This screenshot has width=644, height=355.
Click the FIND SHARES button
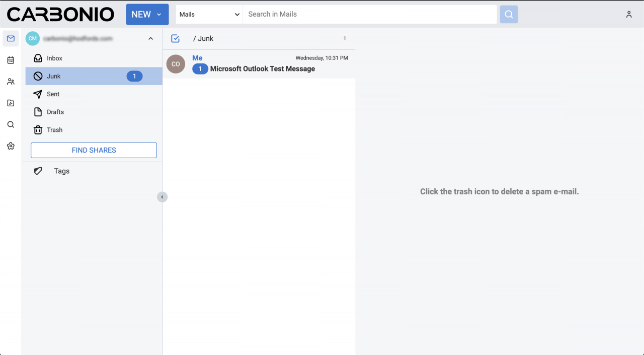coord(94,150)
